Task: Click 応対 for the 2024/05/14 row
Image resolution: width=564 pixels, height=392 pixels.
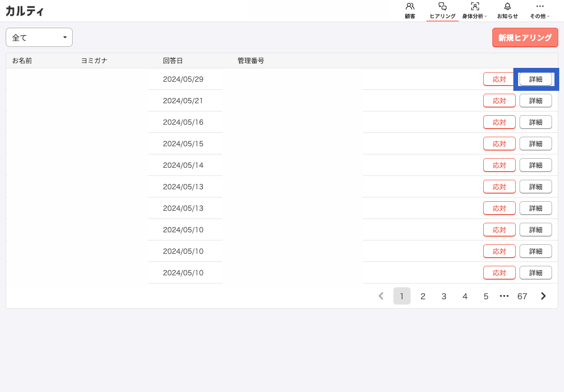Action: 499,165
